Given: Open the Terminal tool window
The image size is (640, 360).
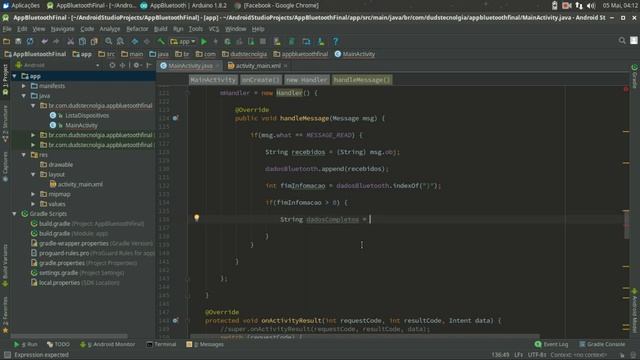Looking at the screenshot, I should tap(161, 344).
